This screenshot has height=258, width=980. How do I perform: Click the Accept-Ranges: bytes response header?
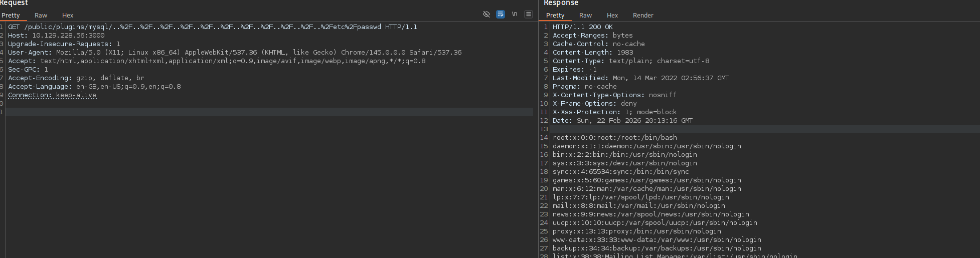593,36
